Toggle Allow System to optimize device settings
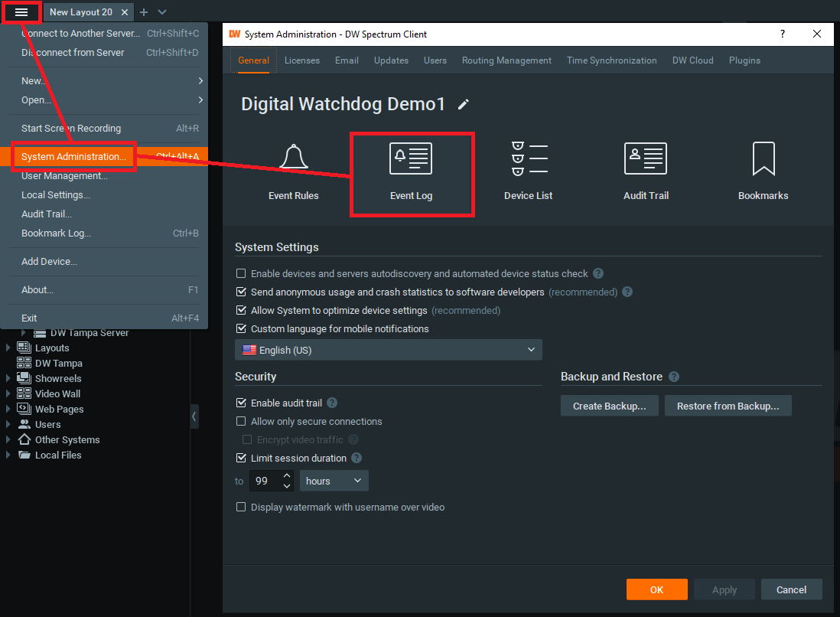Screen dimensions: 840x617 coord(241,310)
